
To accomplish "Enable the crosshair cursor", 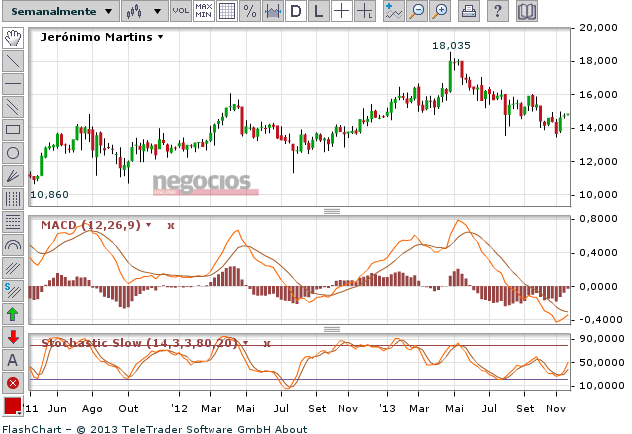I will (341, 11).
